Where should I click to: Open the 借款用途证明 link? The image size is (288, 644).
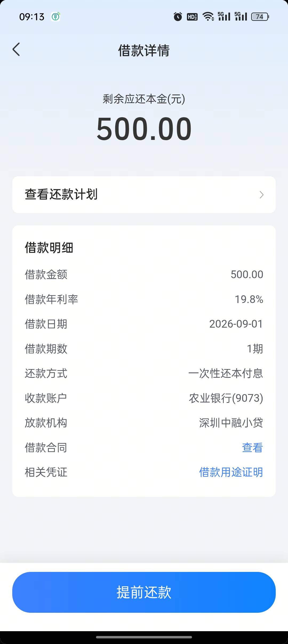click(x=231, y=472)
